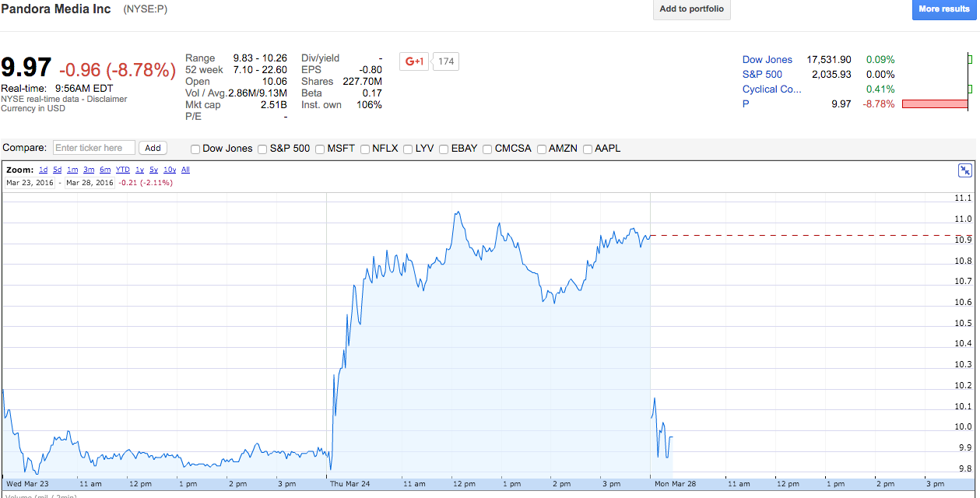Image resolution: width=980 pixels, height=498 pixels.
Task: Tick the Dow Jones compare checkbox
Action: coord(195,149)
